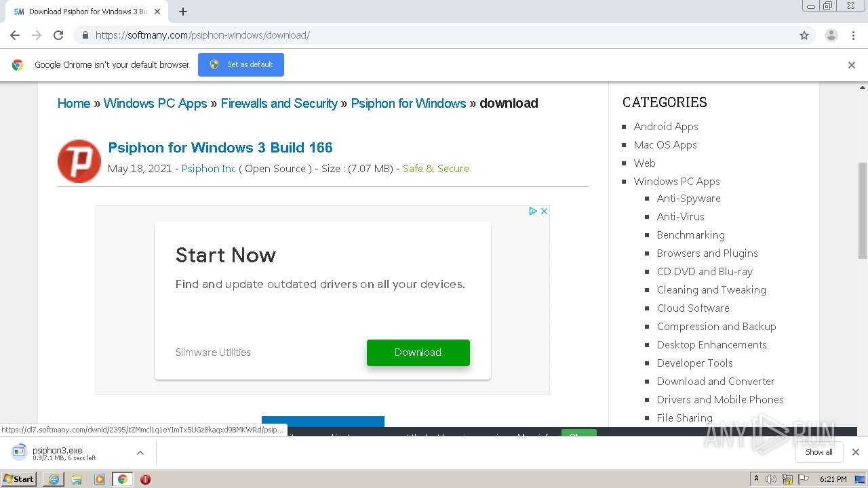The image size is (868, 488).
Task: Open the Windows Start menu
Action: tap(19, 479)
